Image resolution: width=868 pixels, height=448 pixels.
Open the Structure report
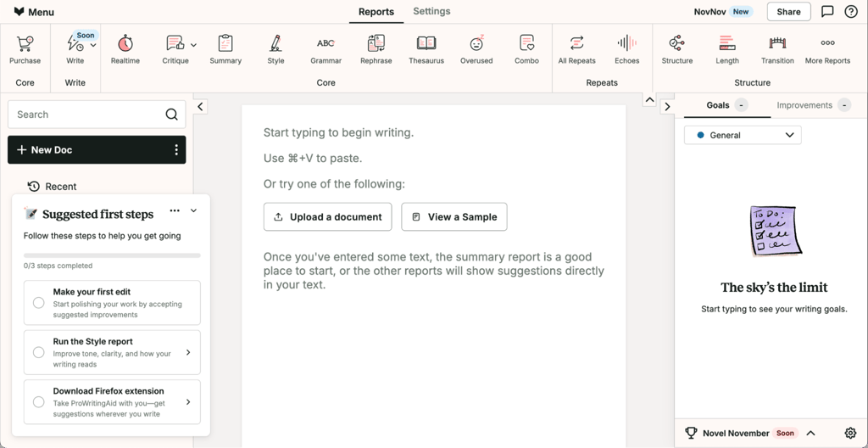[x=677, y=50]
